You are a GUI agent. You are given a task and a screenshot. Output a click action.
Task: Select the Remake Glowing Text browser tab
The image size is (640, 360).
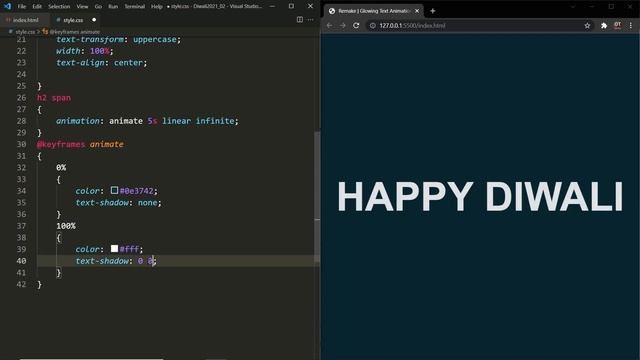tap(374, 11)
